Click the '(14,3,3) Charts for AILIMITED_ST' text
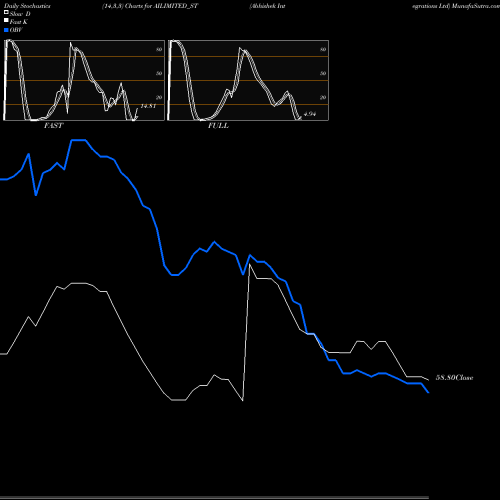 click(150, 6)
